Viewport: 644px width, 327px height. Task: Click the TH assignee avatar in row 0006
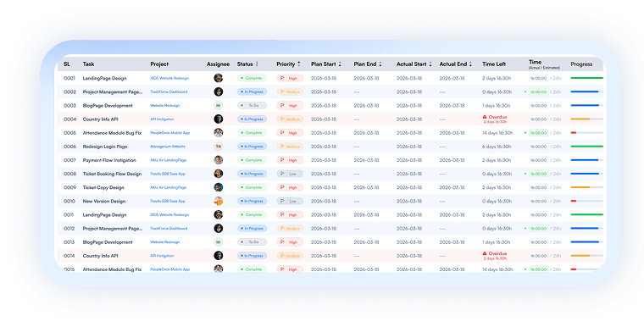pos(219,147)
